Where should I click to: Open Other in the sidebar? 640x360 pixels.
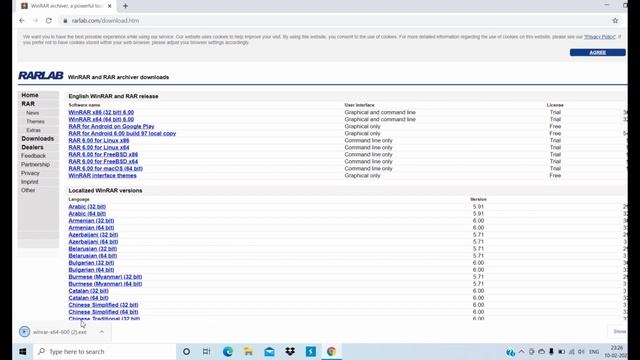[28, 190]
